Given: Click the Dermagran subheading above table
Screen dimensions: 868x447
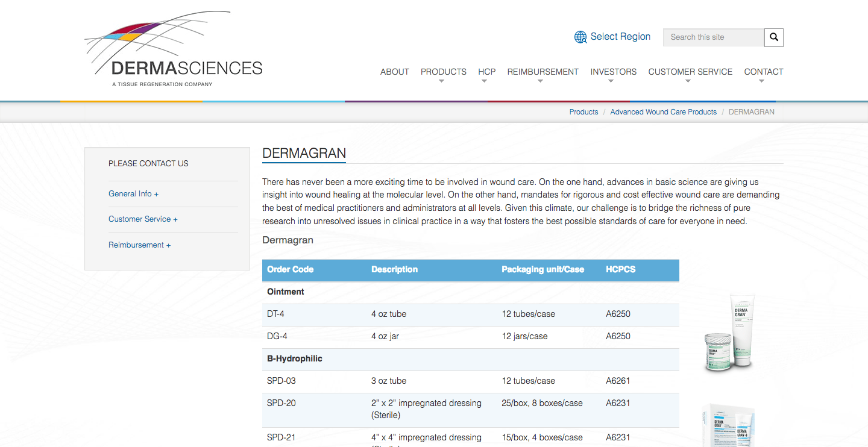Looking at the screenshot, I should pyautogui.click(x=288, y=240).
